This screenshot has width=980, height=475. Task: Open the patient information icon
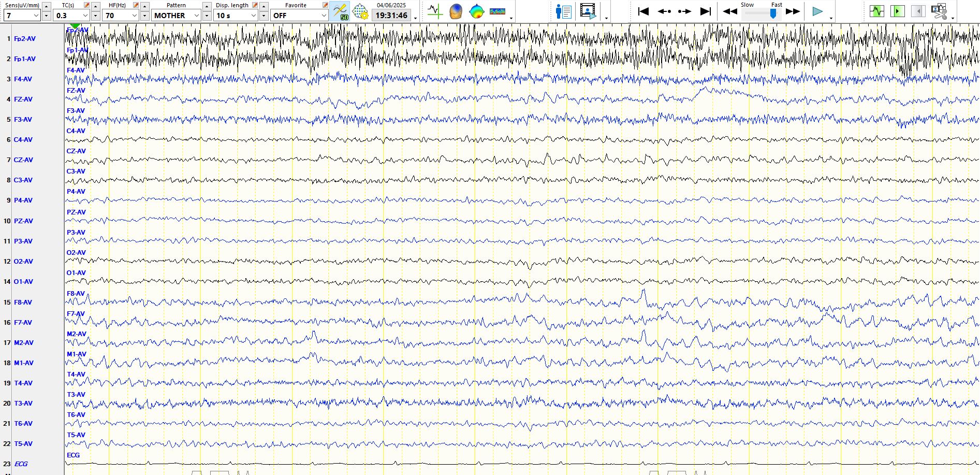point(563,11)
